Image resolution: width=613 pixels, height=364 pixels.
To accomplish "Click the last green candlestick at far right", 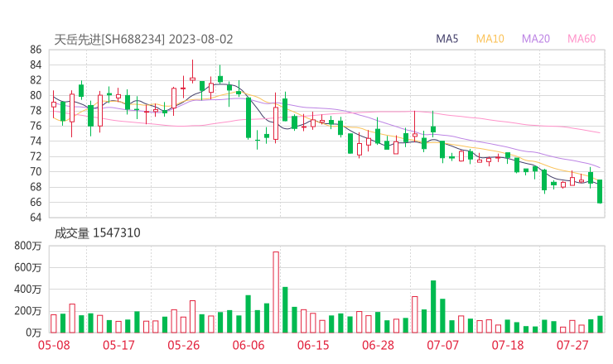I will 600,191.
